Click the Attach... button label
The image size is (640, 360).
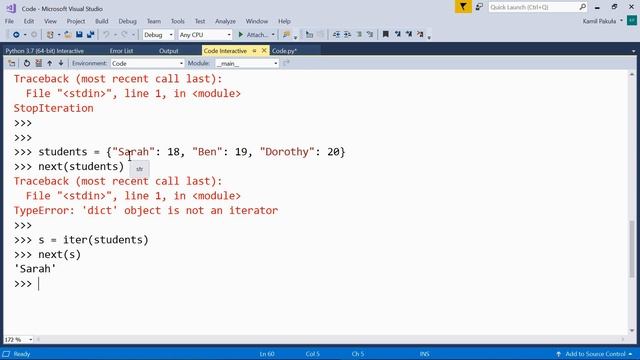pos(257,35)
